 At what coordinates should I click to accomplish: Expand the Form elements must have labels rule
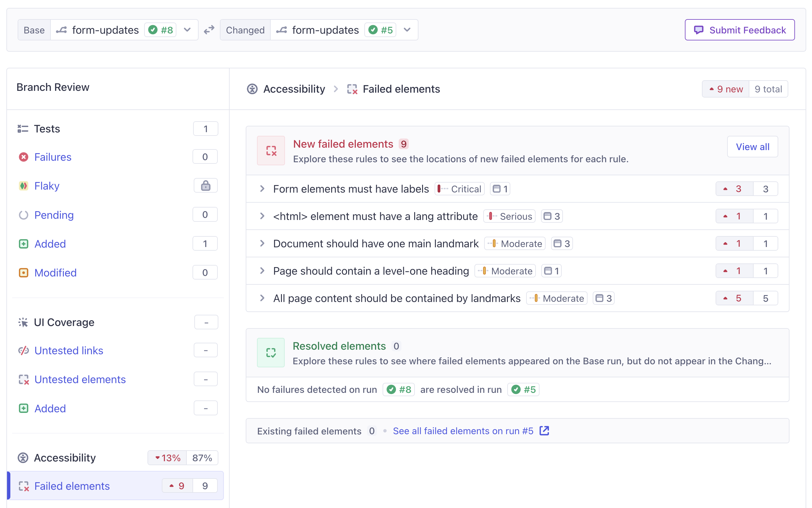point(262,189)
